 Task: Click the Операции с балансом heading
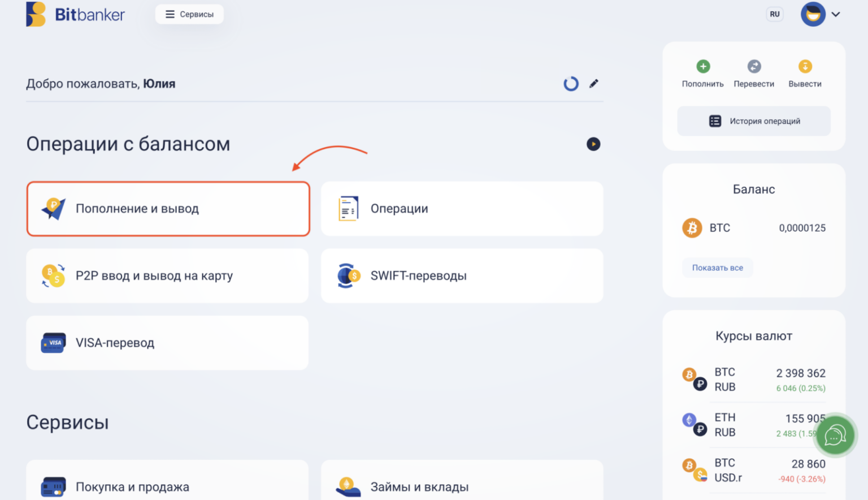[128, 144]
